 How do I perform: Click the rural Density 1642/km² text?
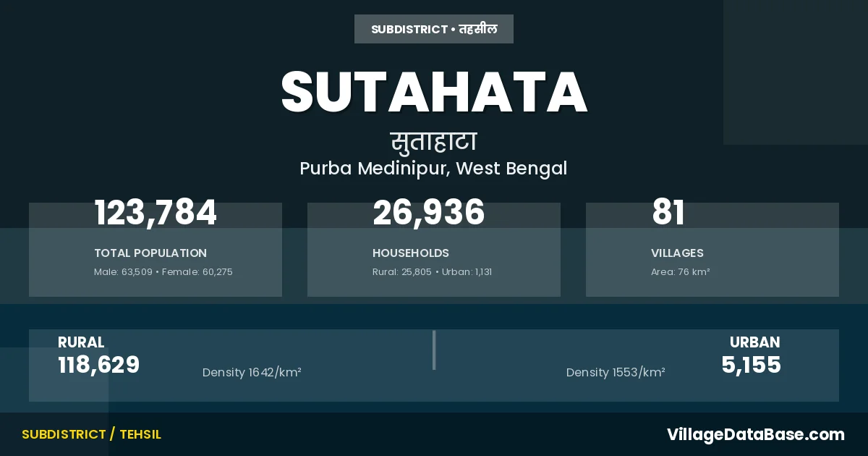point(252,373)
